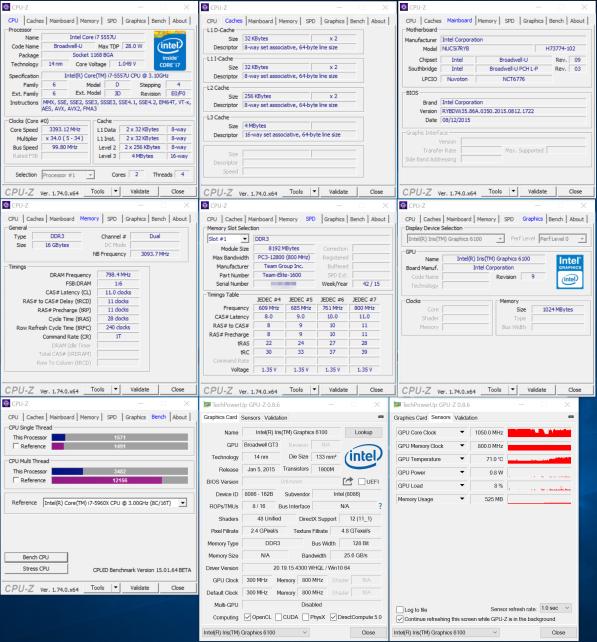
Task: Click the Tools button in the Caches window
Action: pos(296,192)
